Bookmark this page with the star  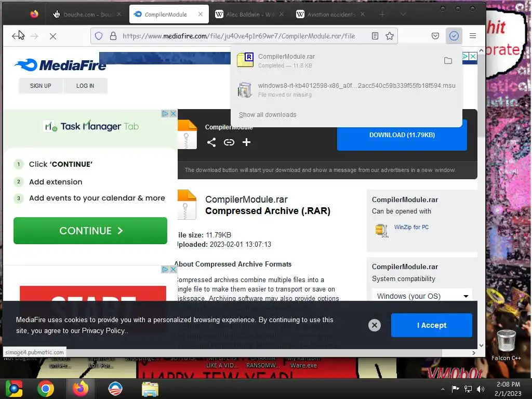390,36
